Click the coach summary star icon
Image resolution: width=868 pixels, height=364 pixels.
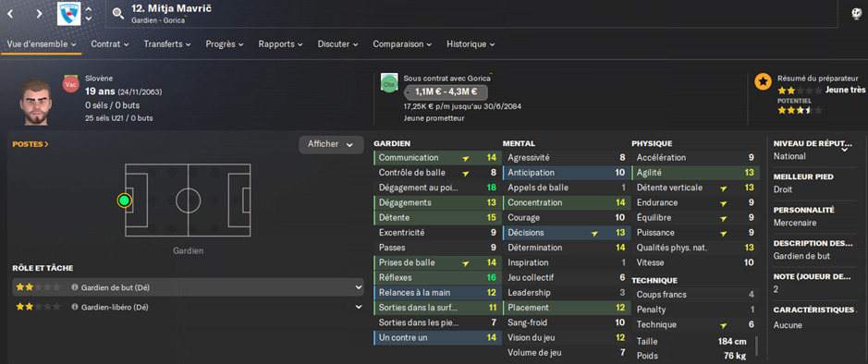pos(763,82)
